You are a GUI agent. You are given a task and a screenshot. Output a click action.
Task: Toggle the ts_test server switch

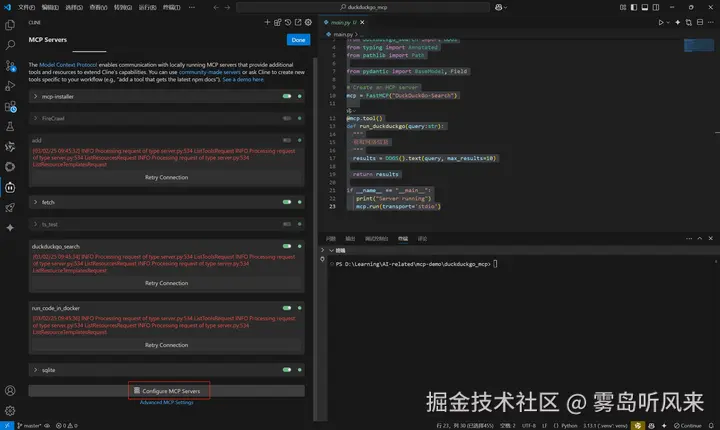[x=287, y=224]
